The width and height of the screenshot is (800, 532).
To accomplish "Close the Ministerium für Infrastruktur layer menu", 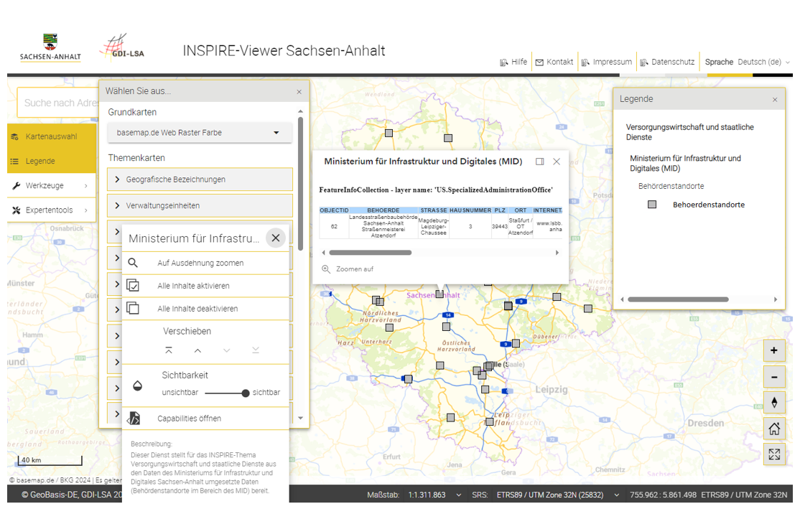I will point(276,238).
